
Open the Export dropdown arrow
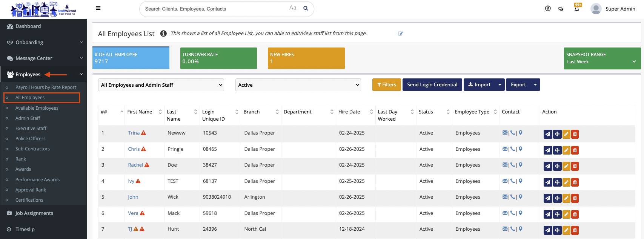coord(535,85)
